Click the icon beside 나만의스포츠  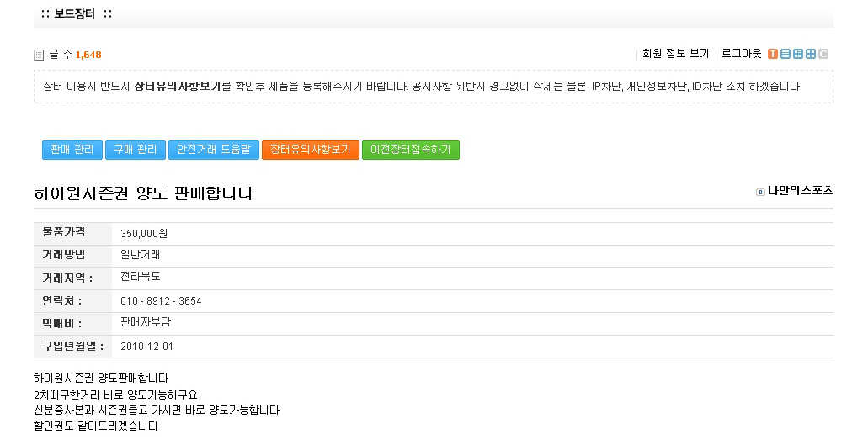(x=760, y=192)
